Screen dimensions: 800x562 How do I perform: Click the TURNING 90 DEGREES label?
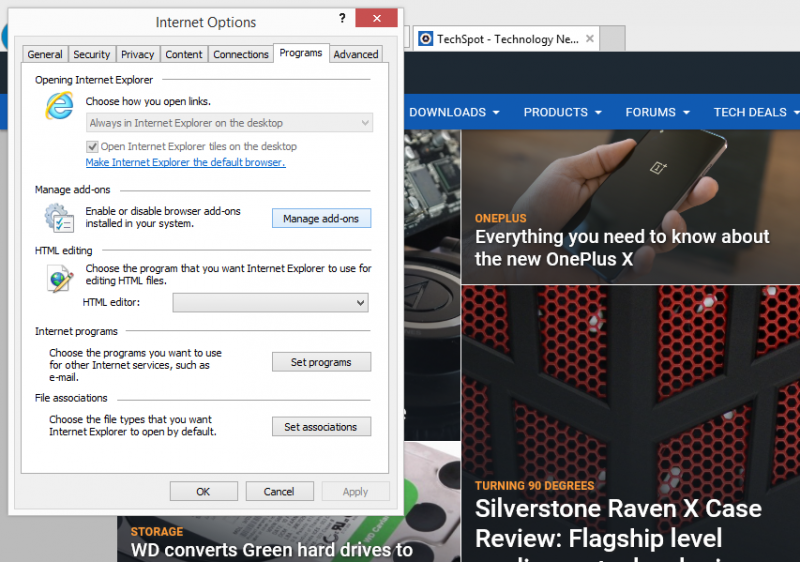(x=535, y=486)
